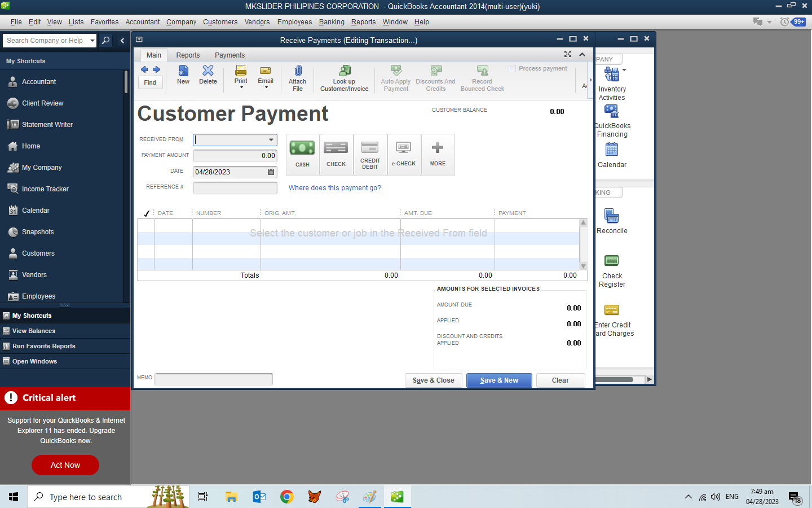Switch to the Reports tab in payment window
This screenshot has height=508, width=812.
pyautogui.click(x=188, y=55)
